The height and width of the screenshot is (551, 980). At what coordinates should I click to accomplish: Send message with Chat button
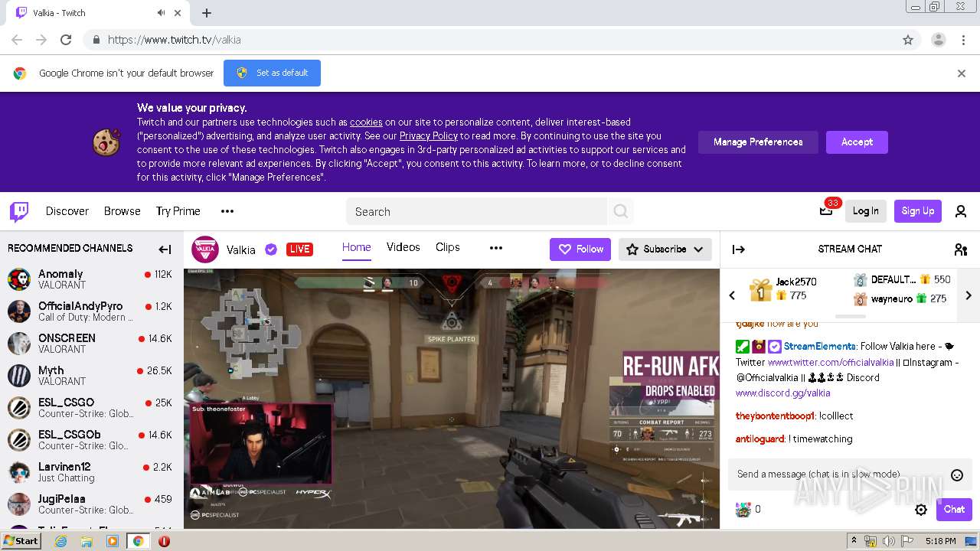pos(954,510)
